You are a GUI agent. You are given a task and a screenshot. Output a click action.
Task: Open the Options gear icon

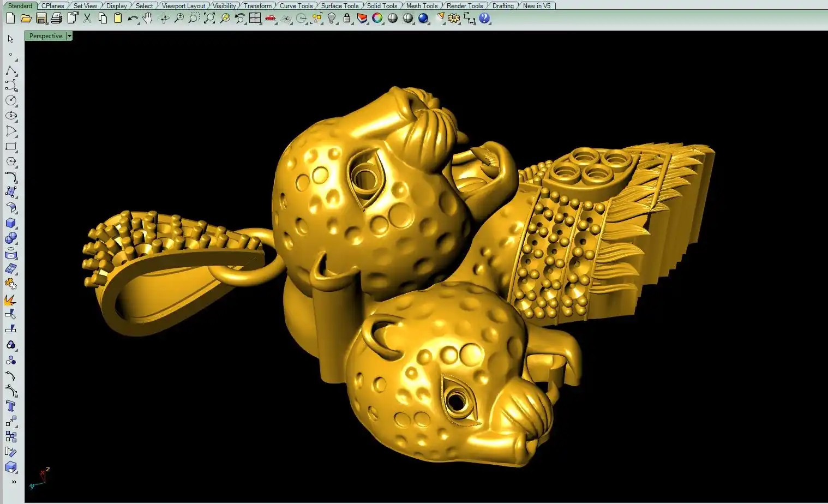tap(453, 19)
